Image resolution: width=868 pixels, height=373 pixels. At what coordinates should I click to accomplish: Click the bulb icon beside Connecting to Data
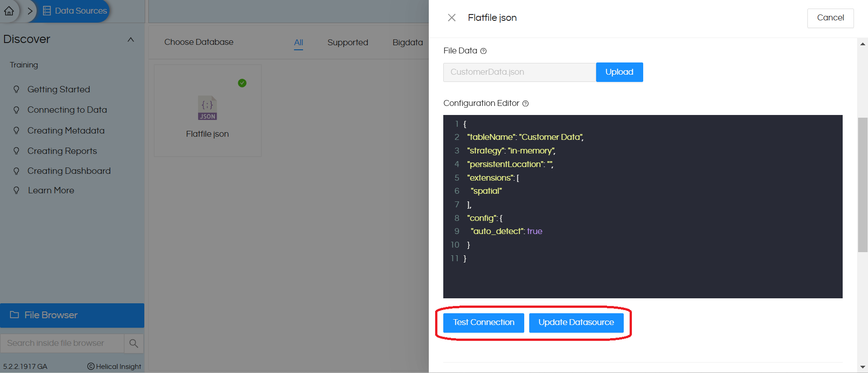(16, 110)
